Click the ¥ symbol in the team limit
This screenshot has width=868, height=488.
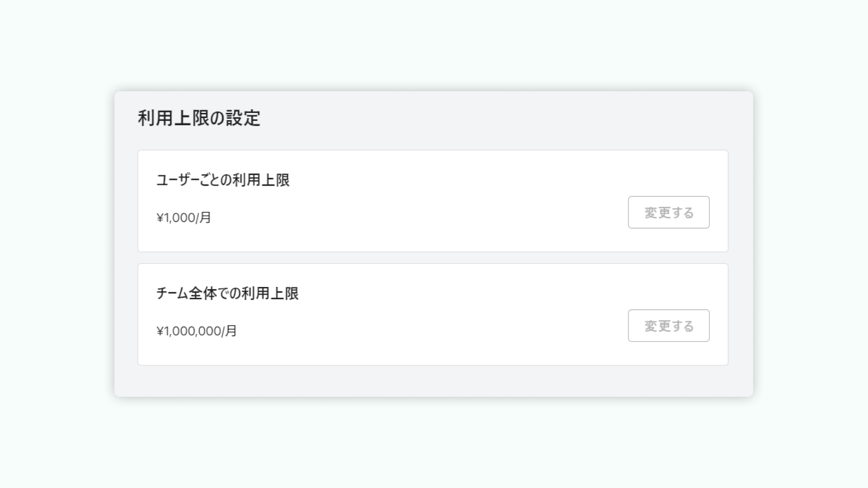click(x=159, y=331)
